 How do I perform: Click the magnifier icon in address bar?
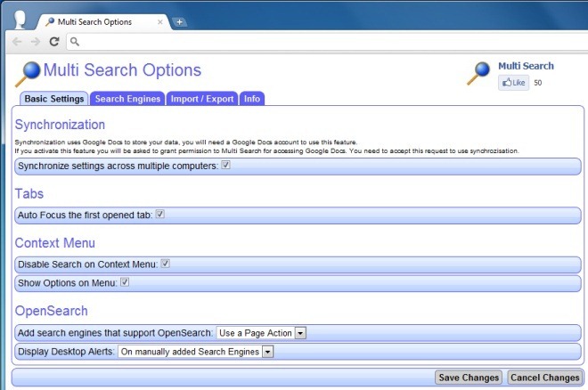(75, 42)
